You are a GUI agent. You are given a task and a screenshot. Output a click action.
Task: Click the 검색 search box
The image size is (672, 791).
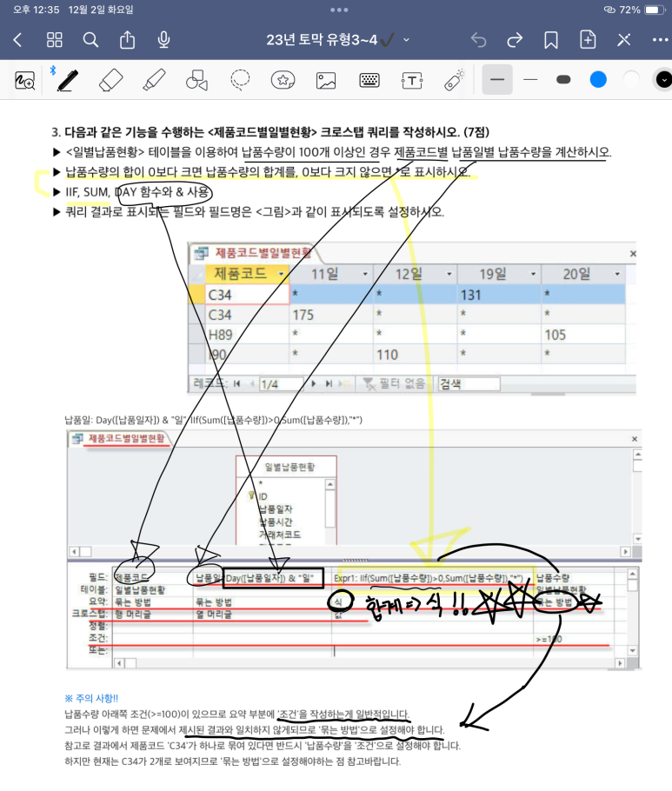tap(469, 384)
